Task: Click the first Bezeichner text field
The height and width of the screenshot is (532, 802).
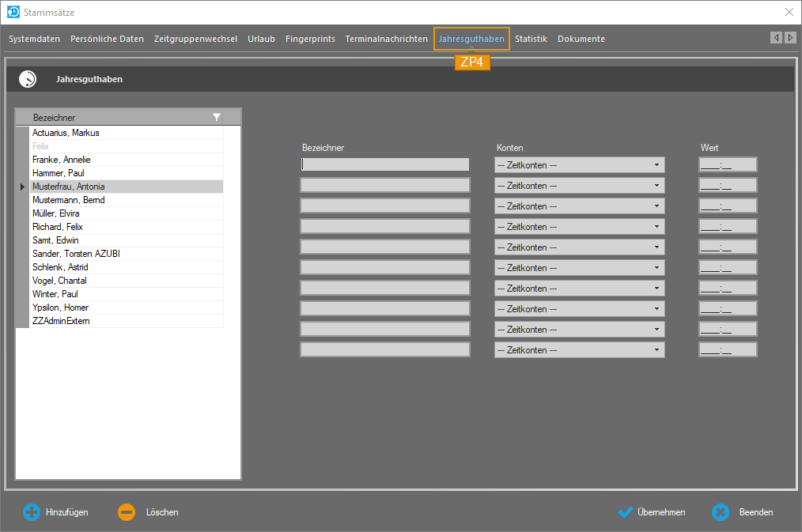Action: [384, 164]
